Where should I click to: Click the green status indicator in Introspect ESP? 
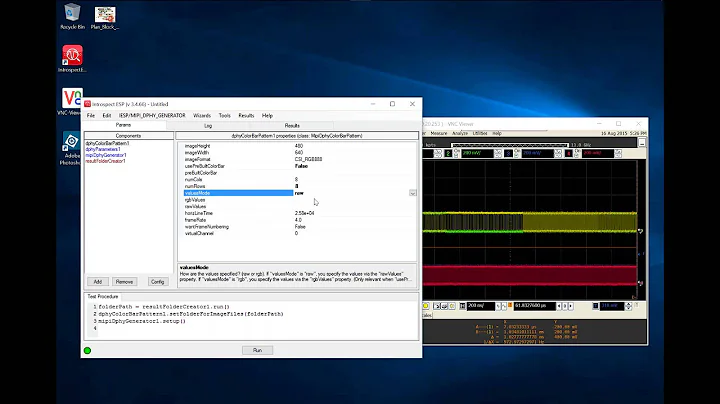pos(87,351)
